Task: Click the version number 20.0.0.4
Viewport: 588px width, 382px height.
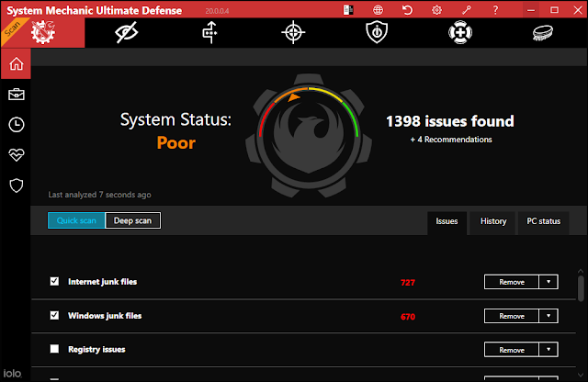Action: pos(217,11)
